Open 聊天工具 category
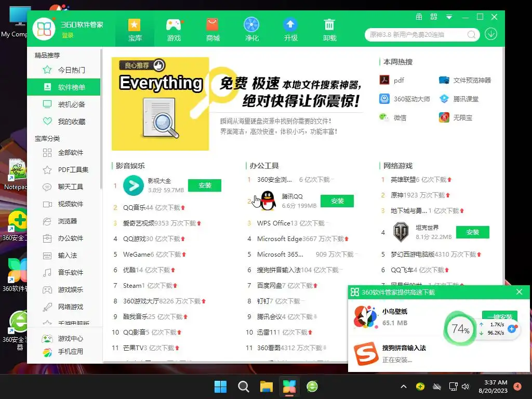The image size is (532, 399). click(x=64, y=187)
